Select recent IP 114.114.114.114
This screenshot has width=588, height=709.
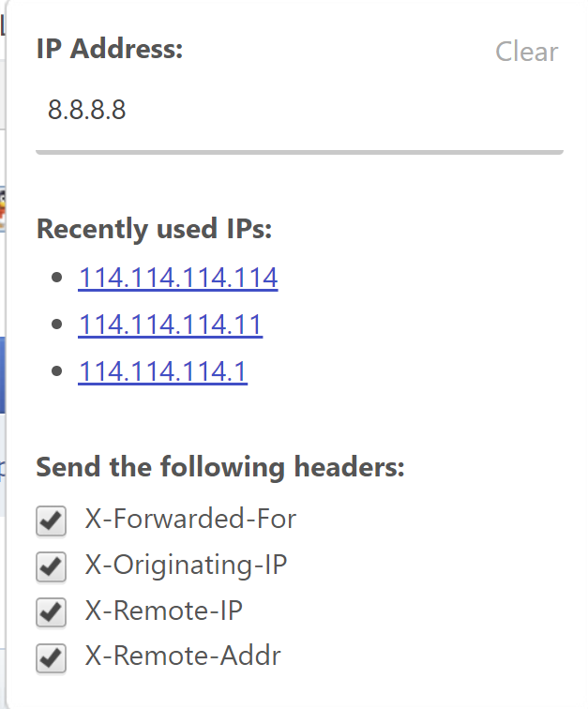coord(178,278)
